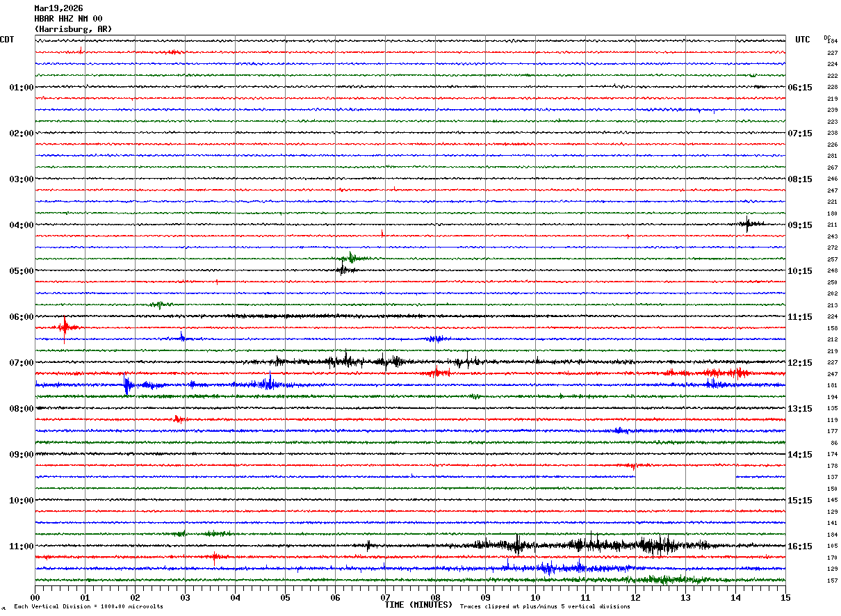Image resolution: width=841 pixels, height=616 pixels.
Task: Click the red spike event after 06:00 CDT
Action: 65,327
